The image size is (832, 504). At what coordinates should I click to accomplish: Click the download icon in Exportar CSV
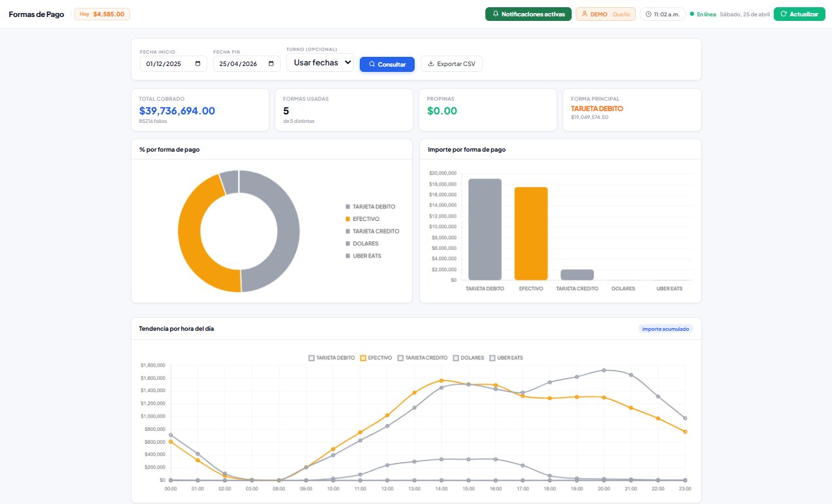431,64
